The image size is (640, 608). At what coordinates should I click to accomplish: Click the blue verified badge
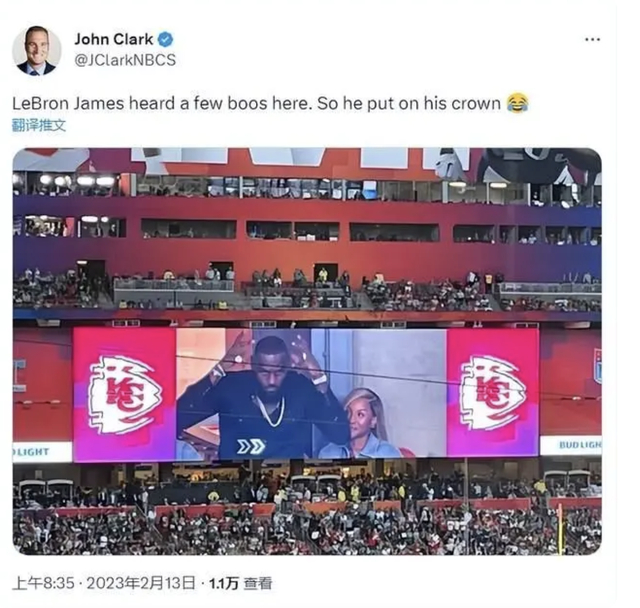coord(166,39)
